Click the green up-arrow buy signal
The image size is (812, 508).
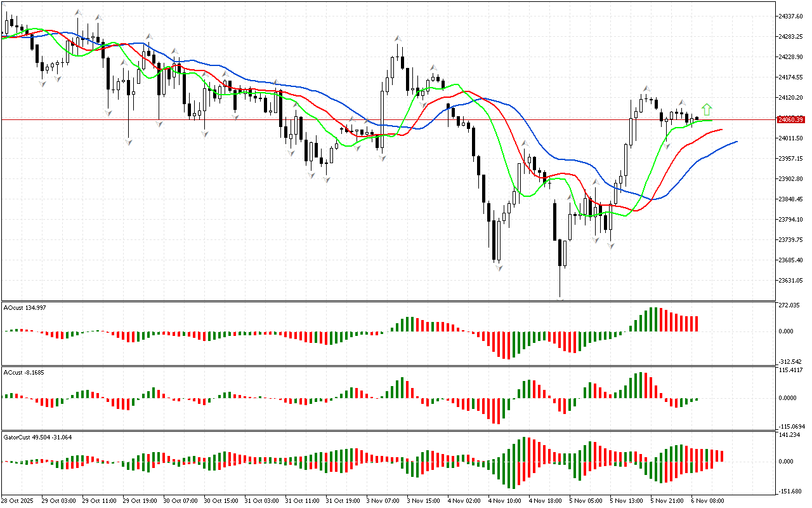click(x=707, y=109)
